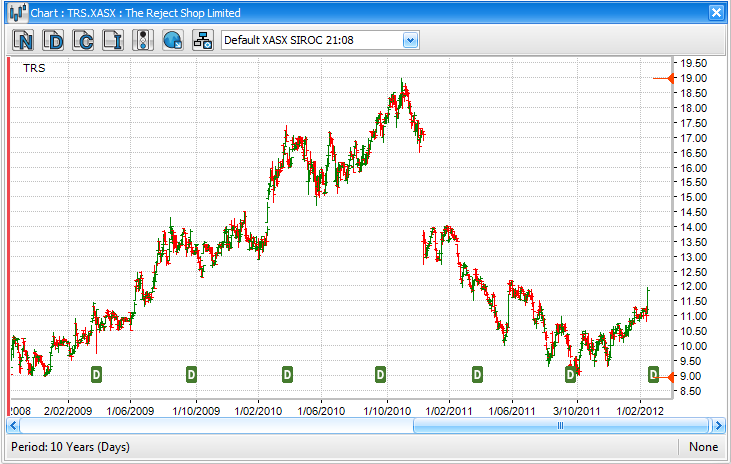The height and width of the screenshot is (464, 731).
Task: Click the D document toolbar icon
Action: coord(53,41)
